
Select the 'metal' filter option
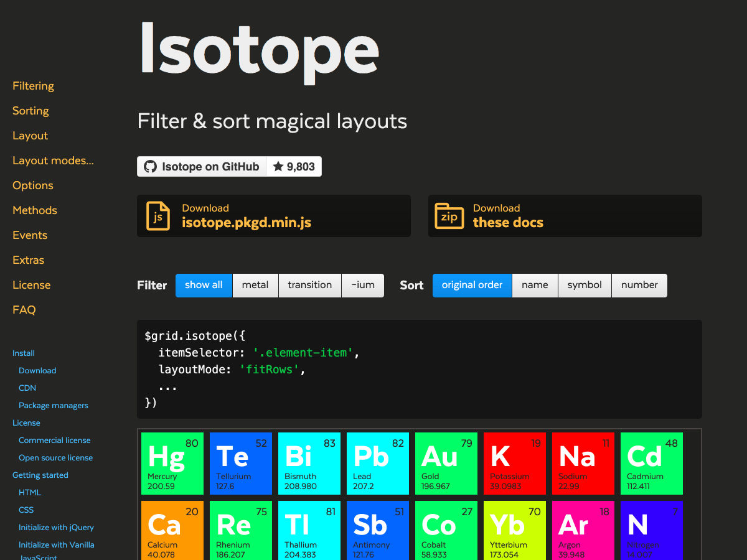click(x=255, y=285)
